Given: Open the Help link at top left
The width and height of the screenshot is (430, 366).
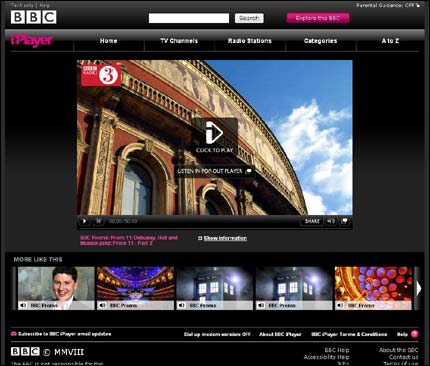Looking at the screenshot, I should pos(44,5).
